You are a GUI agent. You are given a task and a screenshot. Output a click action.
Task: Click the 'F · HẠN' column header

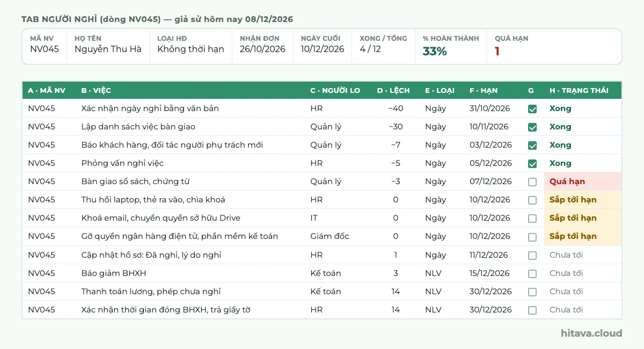484,90
